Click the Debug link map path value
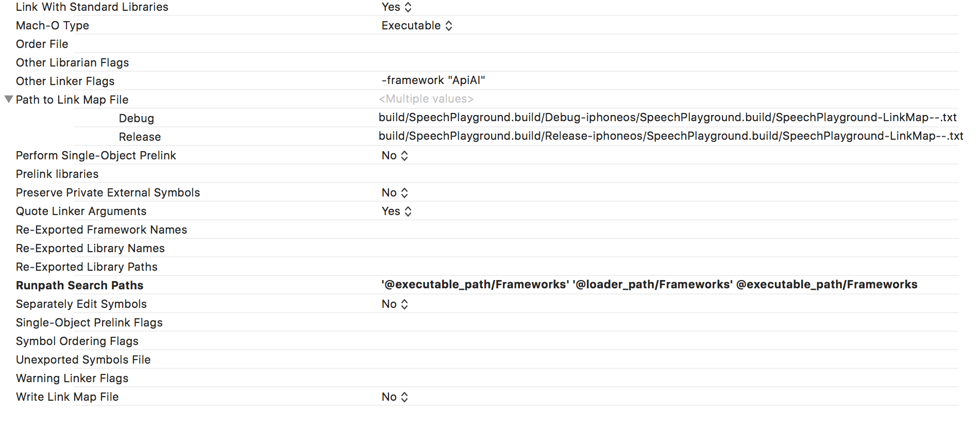Viewport: 980px width, 425px height. point(667,118)
